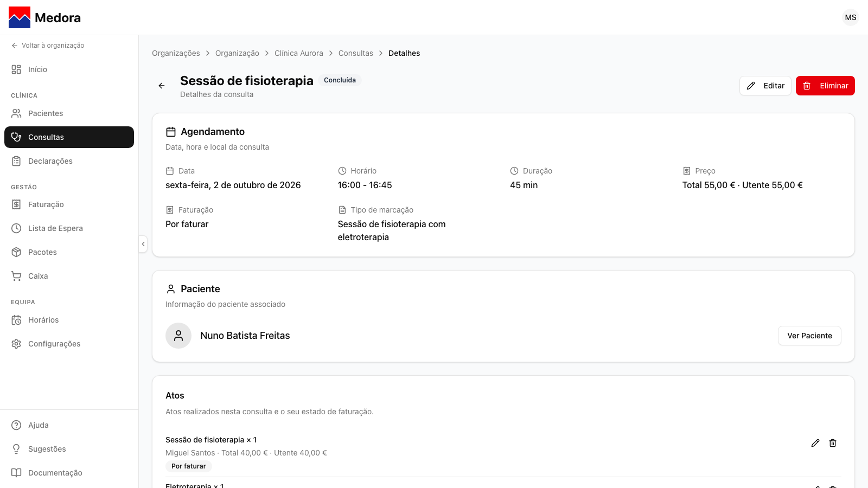Open Horários in the sidebar
The height and width of the screenshot is (488, 868).
(x=69, y=320)
